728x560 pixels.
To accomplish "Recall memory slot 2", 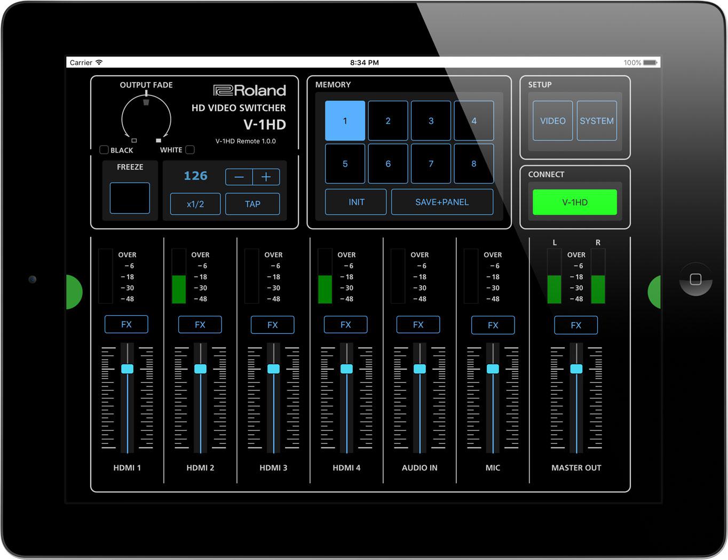I will 388,121.
